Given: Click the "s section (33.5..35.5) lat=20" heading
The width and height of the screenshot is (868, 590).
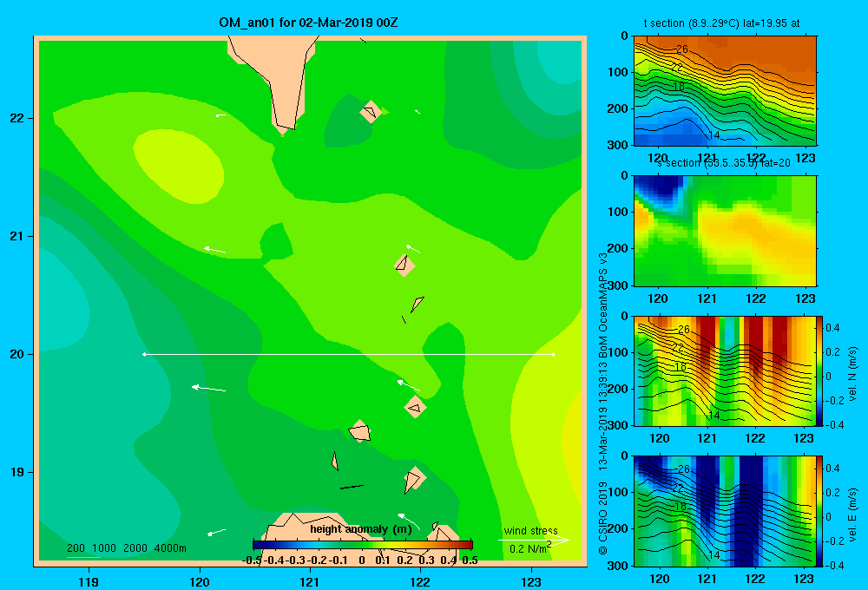Looking at the screenshot, I should pyautogui.click(x=724, y=163).
